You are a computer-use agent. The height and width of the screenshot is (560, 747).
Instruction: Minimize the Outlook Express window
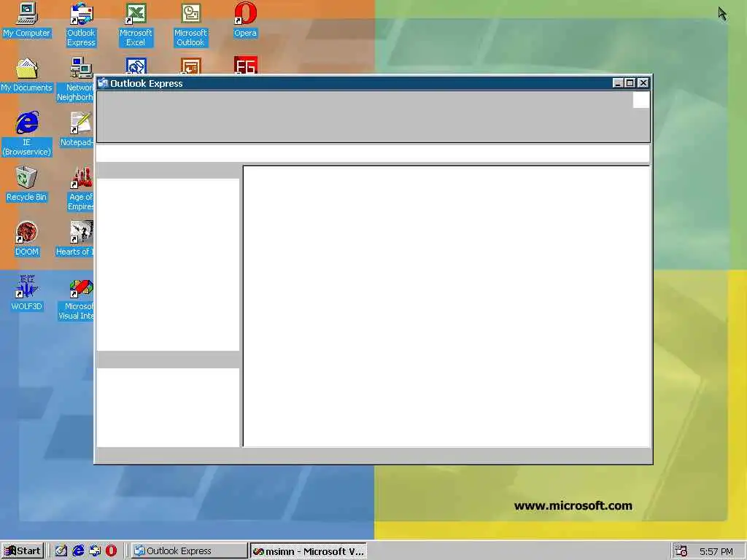[618, 83]
